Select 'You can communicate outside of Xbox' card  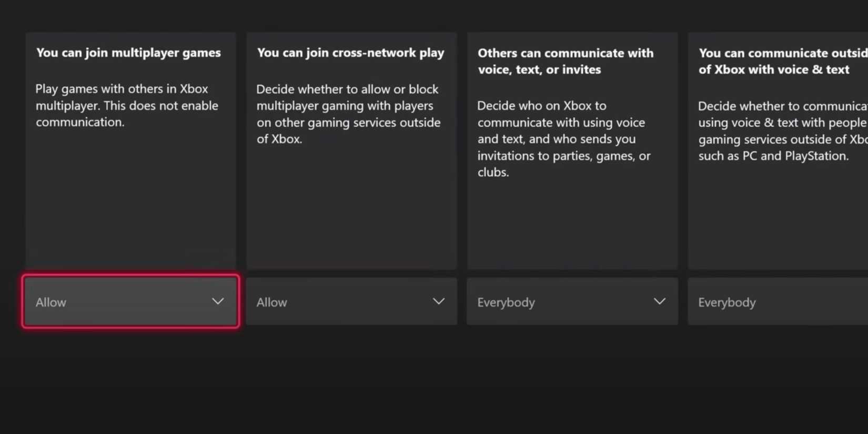click(x=778, y=151)
